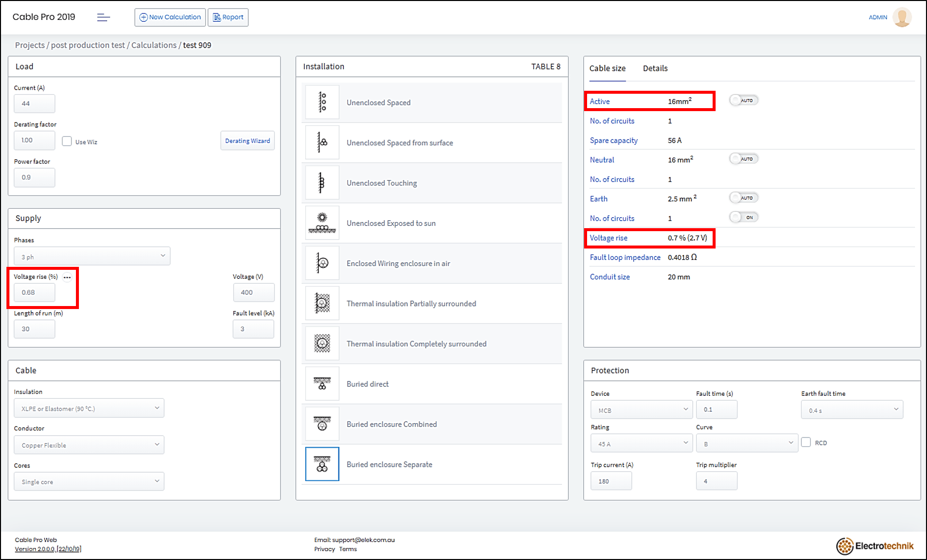The height and width of the screenshot is (560, 927).
Task: Go to post production test breadcrumb
Action: tap(88, 45)
